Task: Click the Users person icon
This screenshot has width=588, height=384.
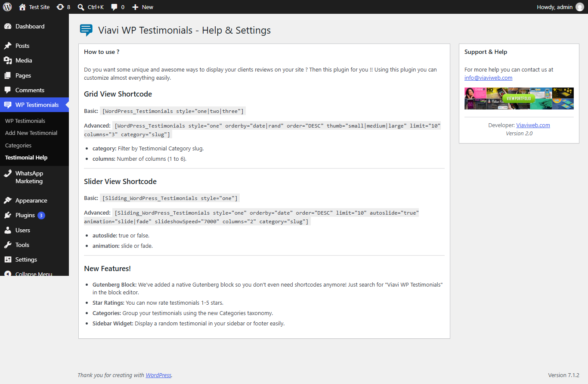Action: point(8,230)
